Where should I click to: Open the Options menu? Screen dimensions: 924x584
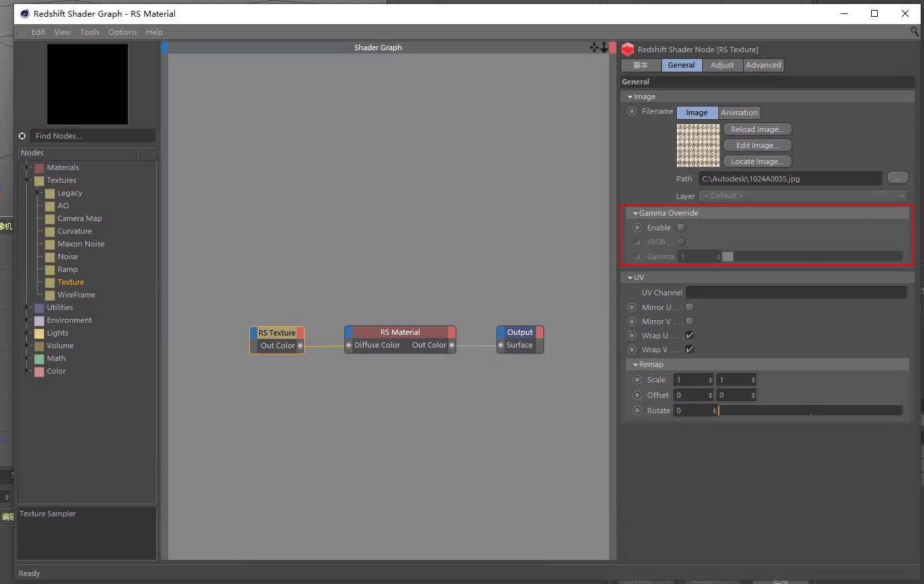click(123, 32)
